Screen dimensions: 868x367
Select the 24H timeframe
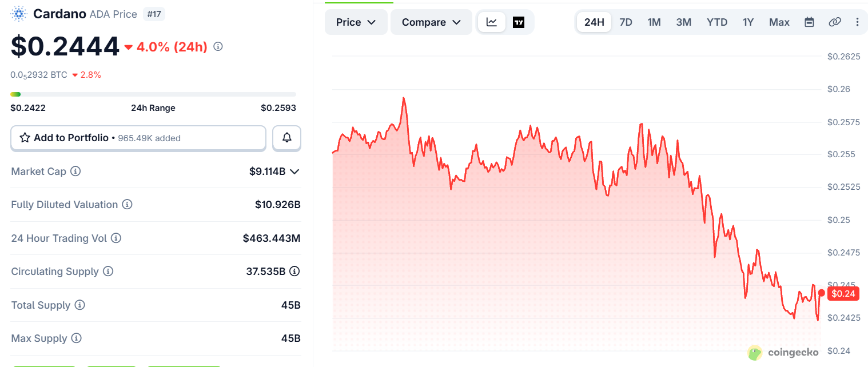[594, 22]
